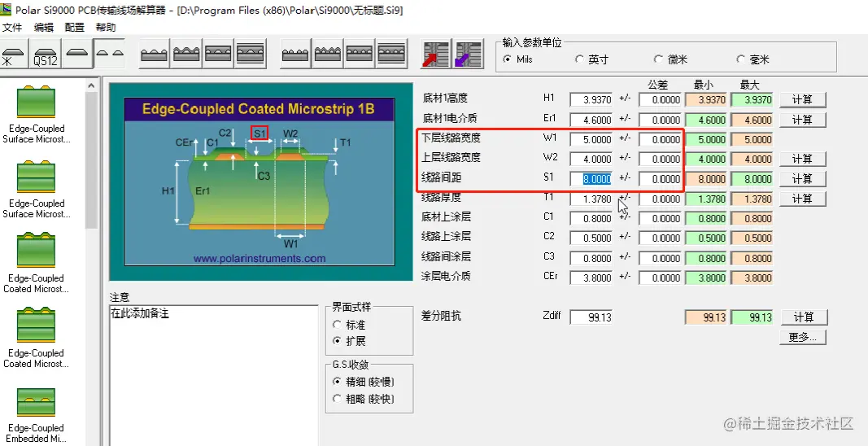Select 微米 (microns) unit option

pyautogui.click(x=670, y=59)
